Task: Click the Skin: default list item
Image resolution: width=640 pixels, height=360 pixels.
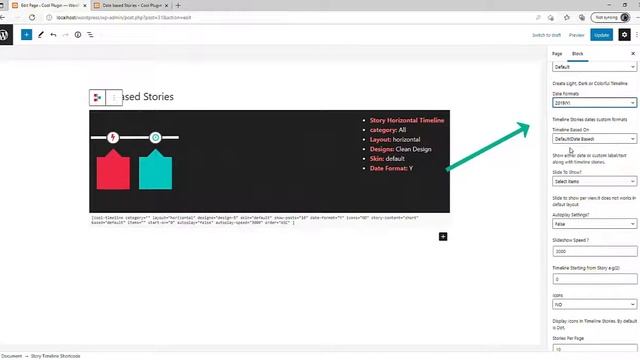Action: click(387, 159)
